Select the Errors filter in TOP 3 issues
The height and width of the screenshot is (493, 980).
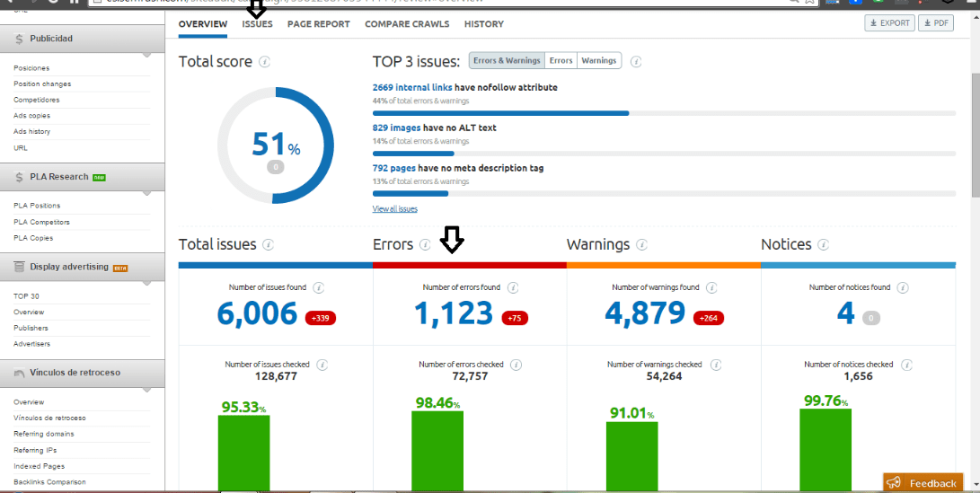[x=561, y=60]
